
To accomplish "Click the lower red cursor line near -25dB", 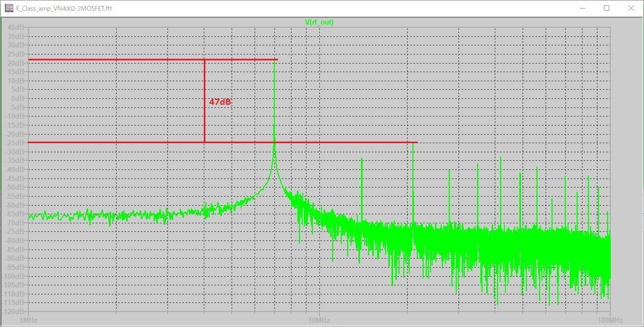I will (x=134, y=142).
